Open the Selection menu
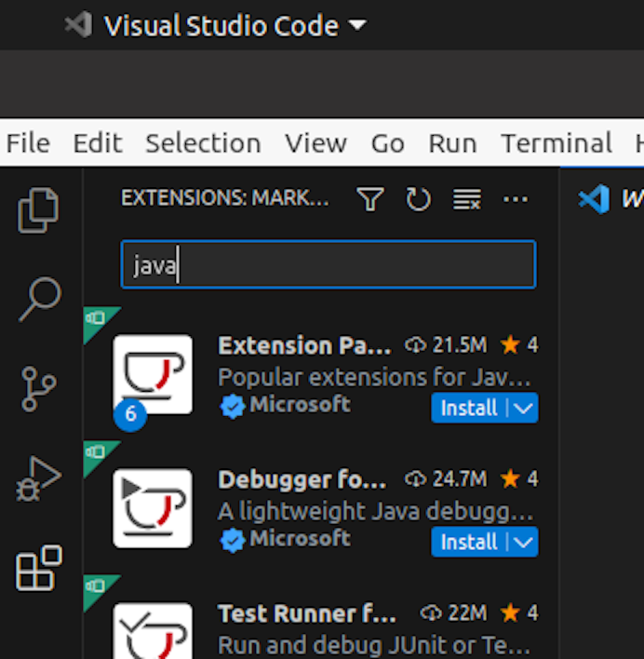Viewport: 644px width, 659px height. pos(203,143)
